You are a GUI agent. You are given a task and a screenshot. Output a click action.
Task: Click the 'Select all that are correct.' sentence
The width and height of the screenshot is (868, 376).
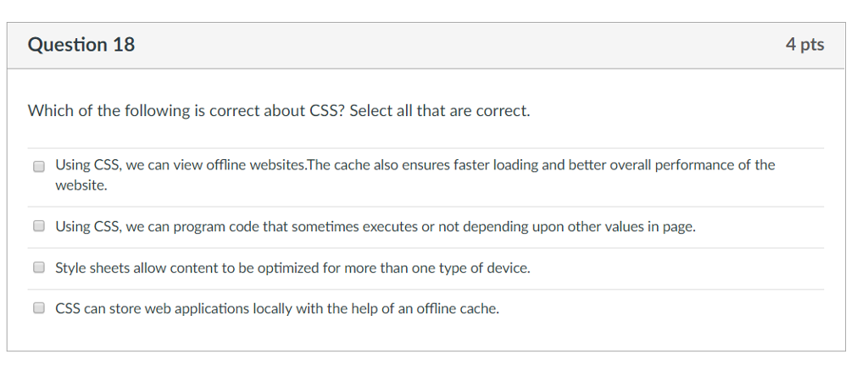[x=439, y=111]
